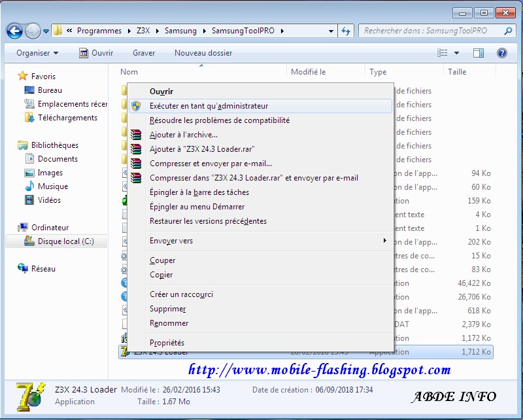Click the 46,422 Ko size cell

(x=474, y=283)
